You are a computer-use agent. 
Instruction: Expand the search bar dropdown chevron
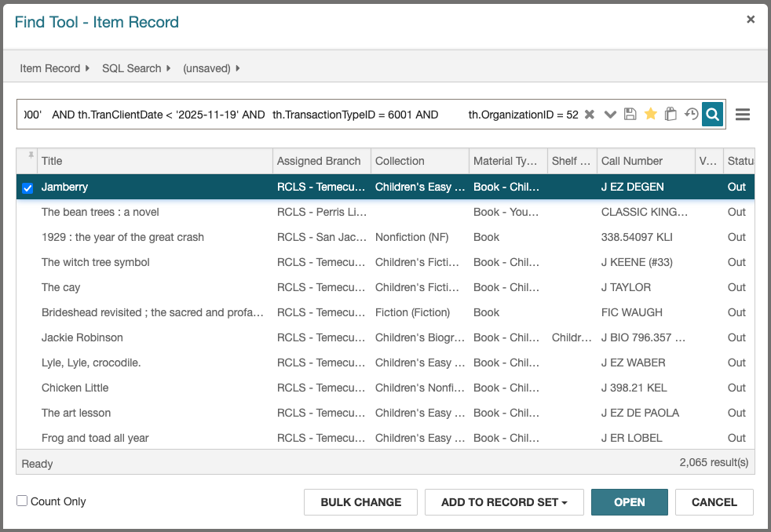pos(610,114)
